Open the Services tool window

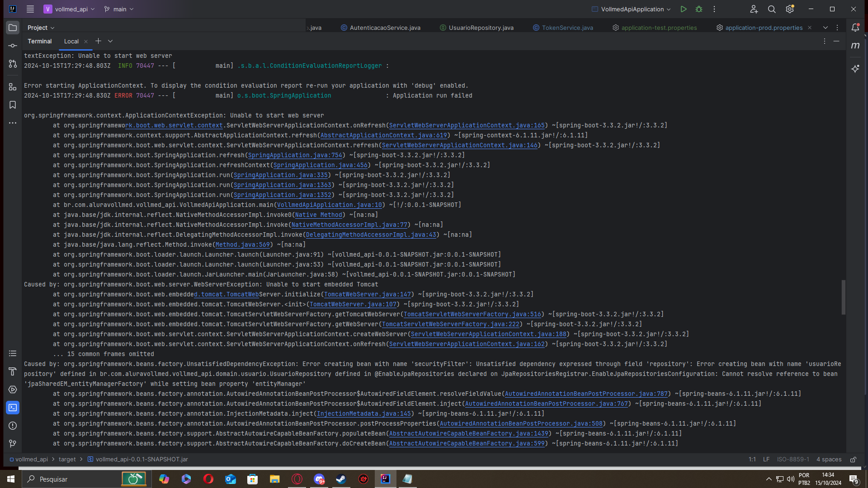point(13,389)
